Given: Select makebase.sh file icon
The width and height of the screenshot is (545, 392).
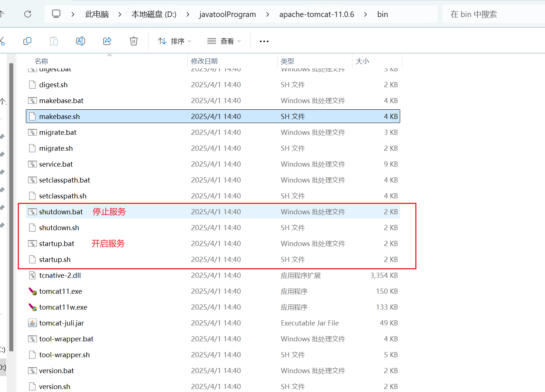Looking at the screenshot, I should (33, 116).
